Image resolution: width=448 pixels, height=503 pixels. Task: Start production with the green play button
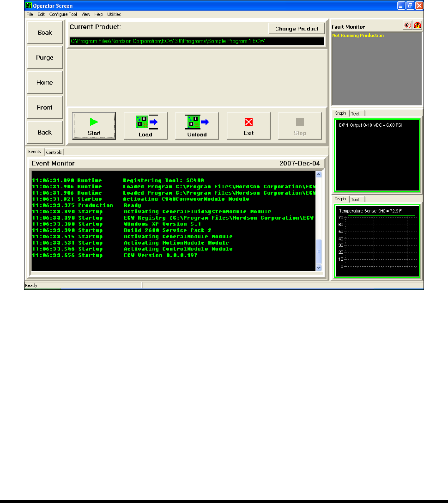click(94, 126)
